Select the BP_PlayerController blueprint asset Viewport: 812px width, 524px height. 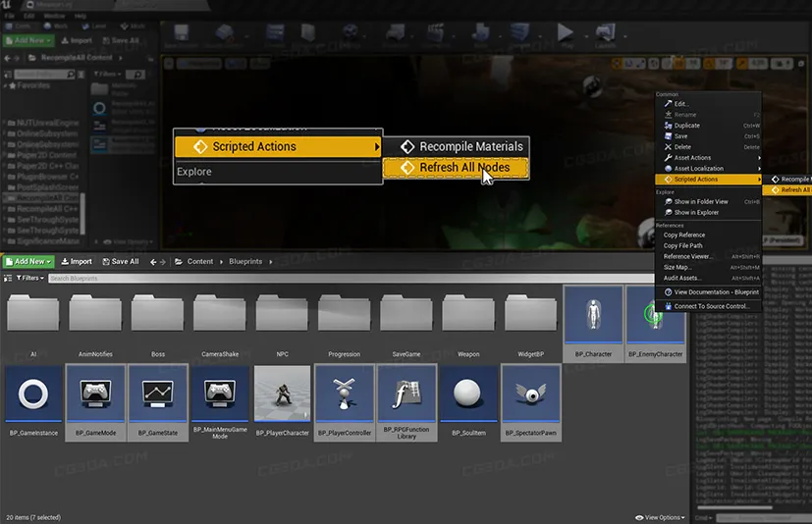pyautogui.click(x=345, y=402)
